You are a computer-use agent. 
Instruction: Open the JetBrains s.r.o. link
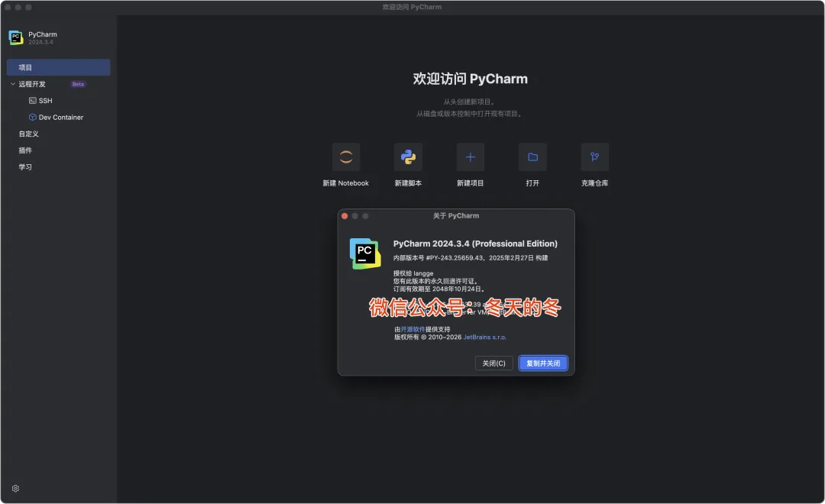tap(484, 338)
